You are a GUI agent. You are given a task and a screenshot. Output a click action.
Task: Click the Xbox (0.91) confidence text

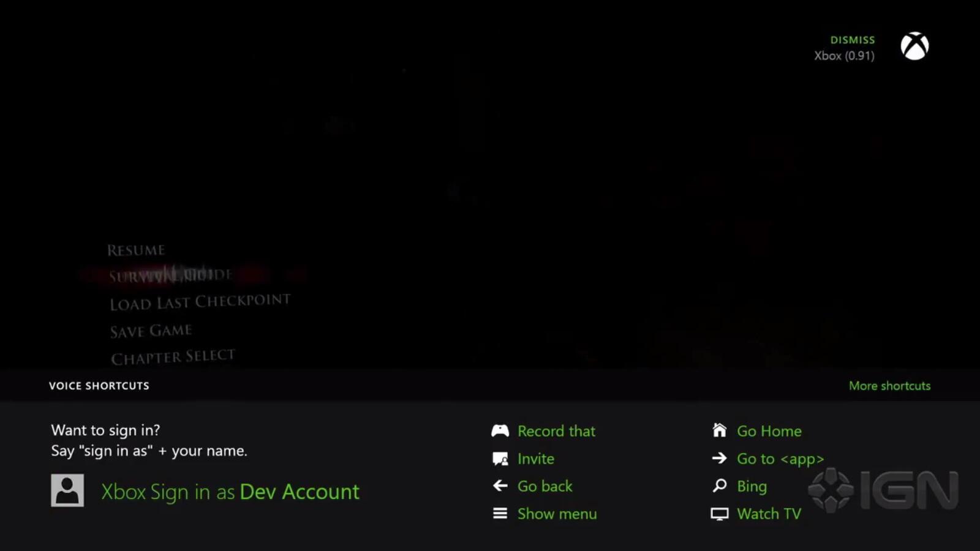pos(844,56)
